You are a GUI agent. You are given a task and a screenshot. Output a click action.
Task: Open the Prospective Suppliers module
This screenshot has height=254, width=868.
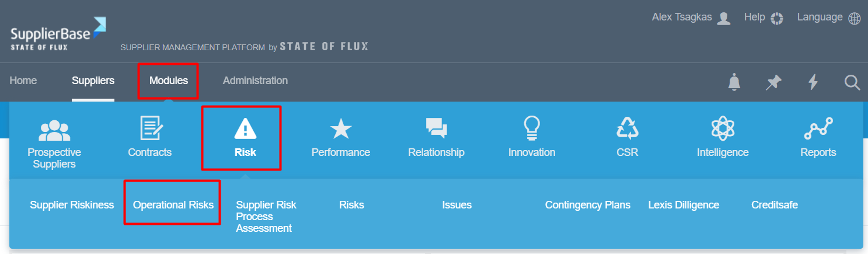[x=54, y=142]
